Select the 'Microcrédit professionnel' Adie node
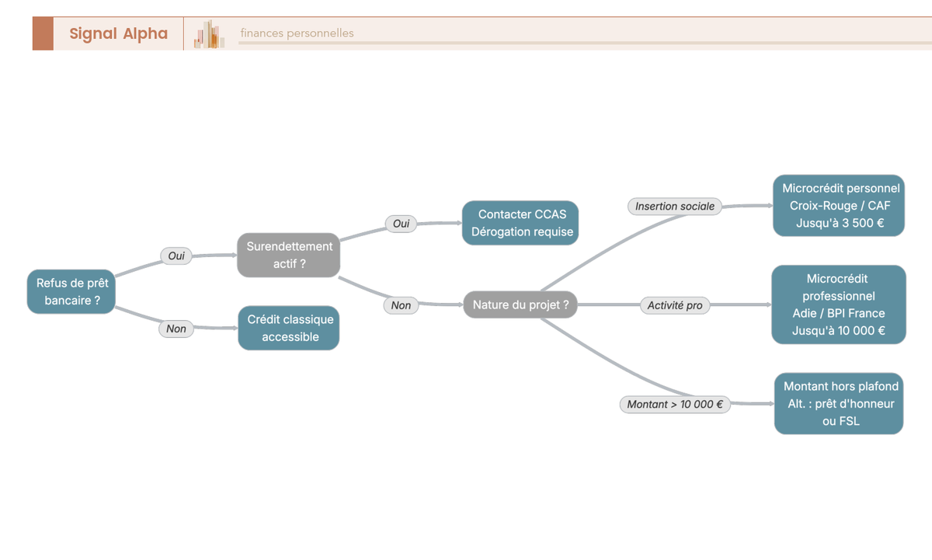This screenshot has height=560, width=932. 838,304
